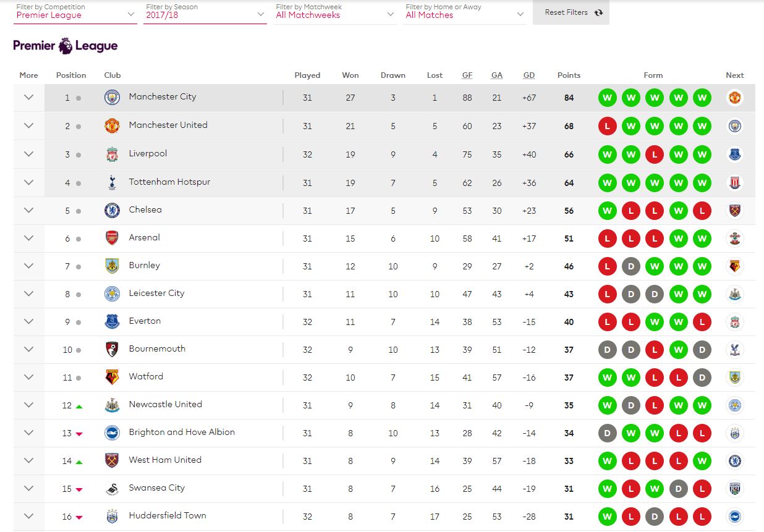The image size is (764, 532).
Task: Expand the Huddersfield Town row chevron
Action: tap(28, 516)
